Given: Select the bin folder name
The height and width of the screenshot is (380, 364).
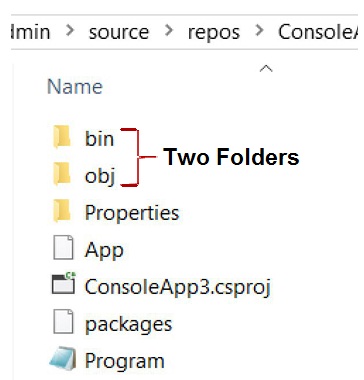Looking at the screenshot, I should tap(99, 138).
